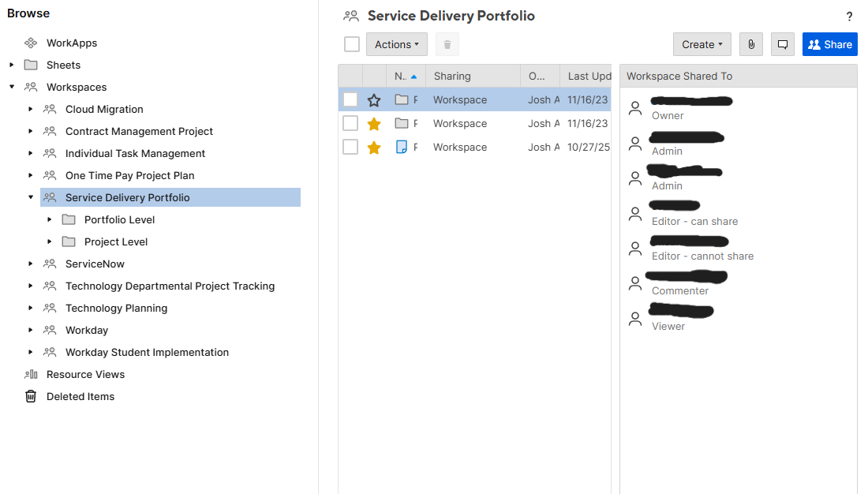Image resolution: width=868 pixels, height=494 pixels.
Task: Click the Project Level folder icon
Action: [x=69, y=241]
